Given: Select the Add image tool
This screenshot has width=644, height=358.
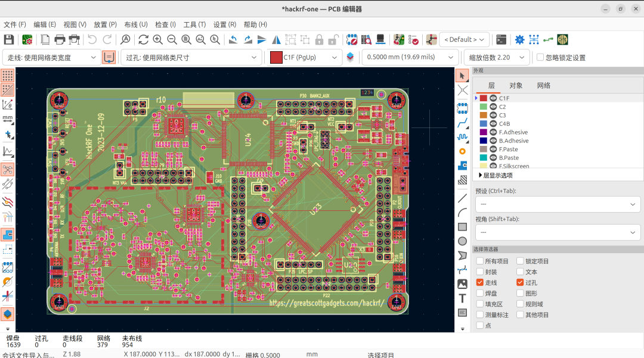Looking at the screenshot, I should tap(463, 284).
